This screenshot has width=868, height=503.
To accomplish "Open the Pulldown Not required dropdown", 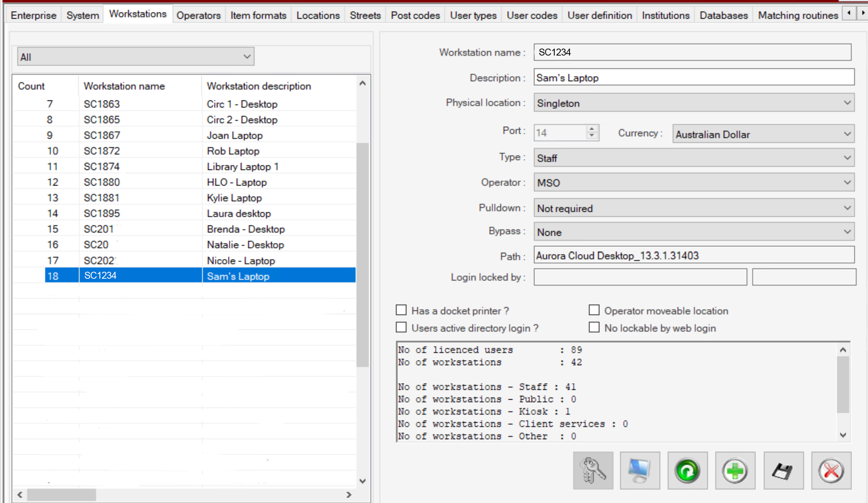I will coord(694,208).
